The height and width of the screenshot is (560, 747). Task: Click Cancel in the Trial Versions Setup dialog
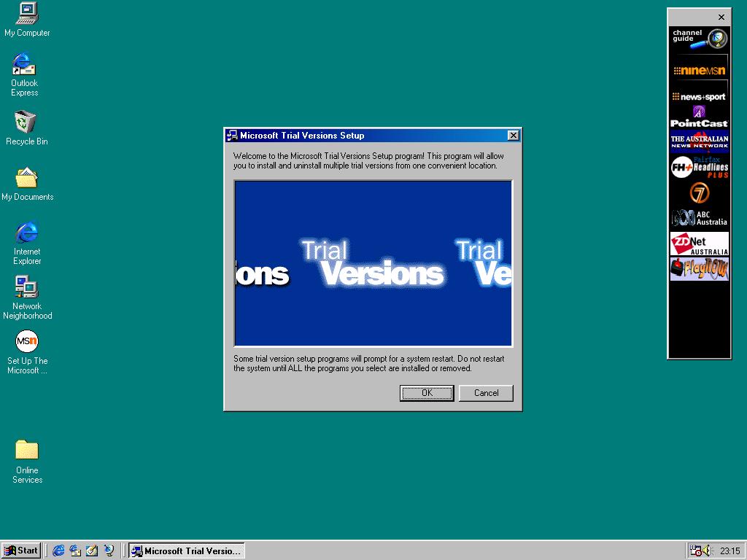coord(486,393)
